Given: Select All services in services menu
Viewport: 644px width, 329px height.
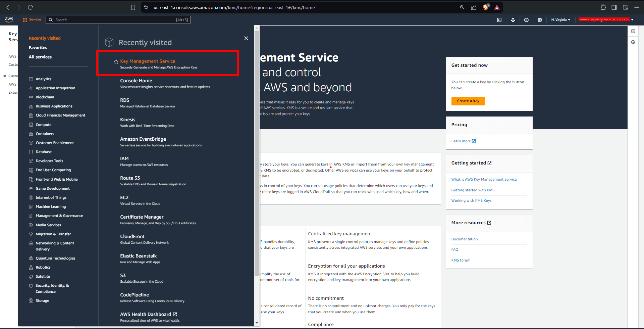Looking at the screenshot, I should coord(40,57).
